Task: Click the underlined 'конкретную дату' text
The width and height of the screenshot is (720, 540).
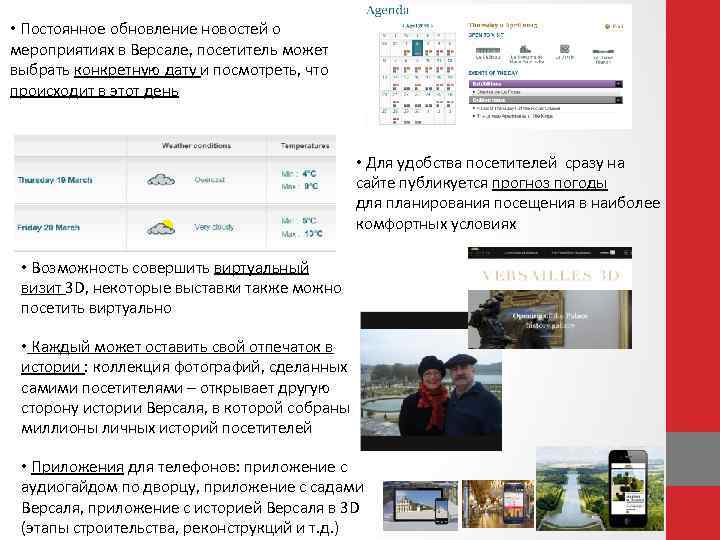Action: point(137,70)
